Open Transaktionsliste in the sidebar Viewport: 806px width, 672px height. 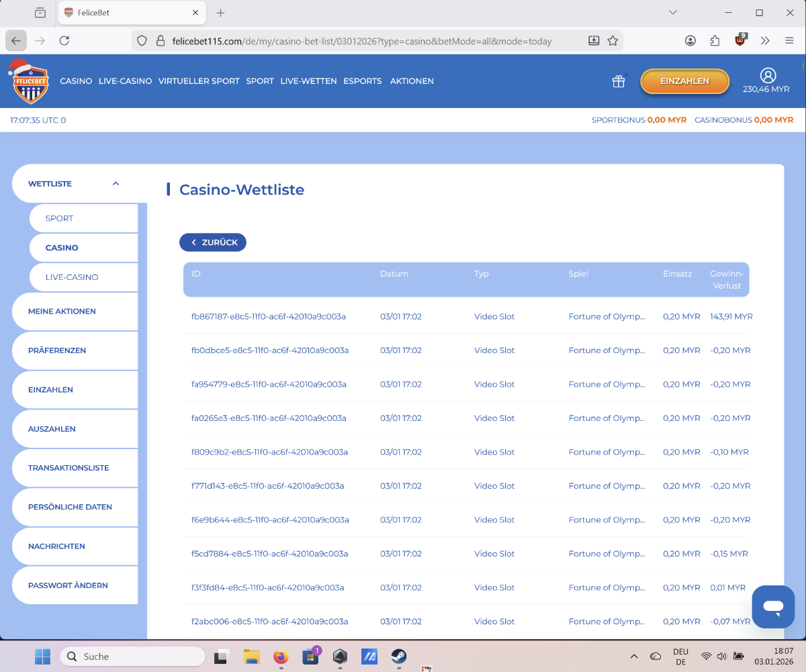(69, 468)
